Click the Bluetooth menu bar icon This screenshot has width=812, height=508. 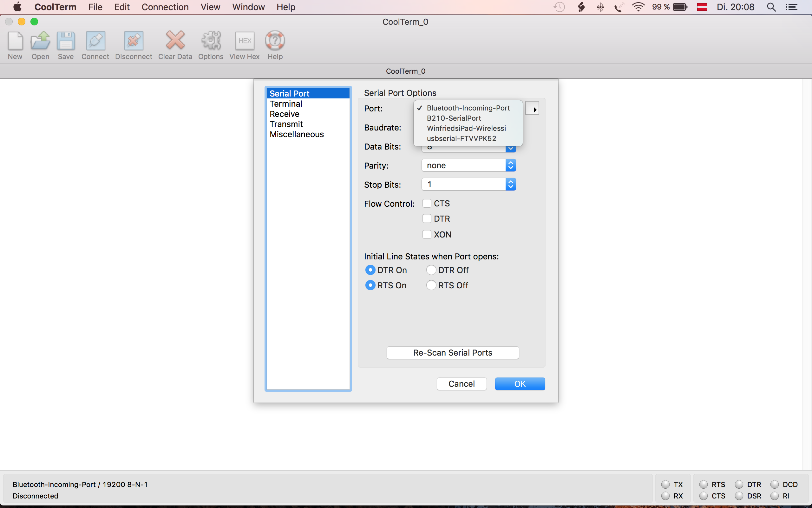[x=600, y=7]
